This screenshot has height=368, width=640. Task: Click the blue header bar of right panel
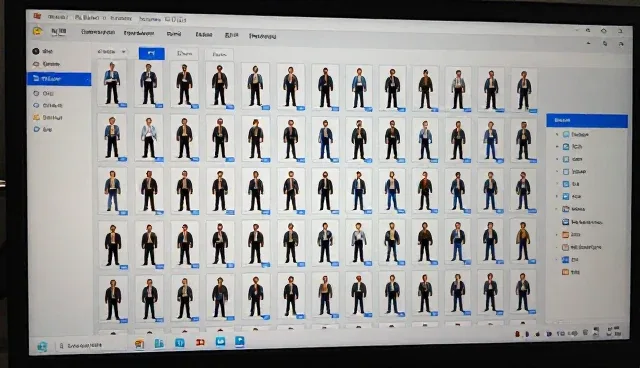pyautogui.click(x=587, y=121)
